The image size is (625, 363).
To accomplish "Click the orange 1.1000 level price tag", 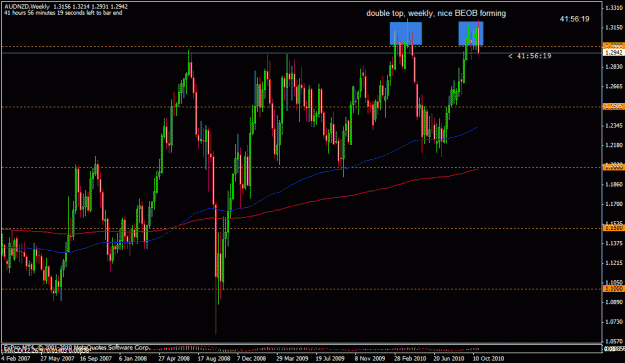I will pyautogui.click(x=614, y=288).
